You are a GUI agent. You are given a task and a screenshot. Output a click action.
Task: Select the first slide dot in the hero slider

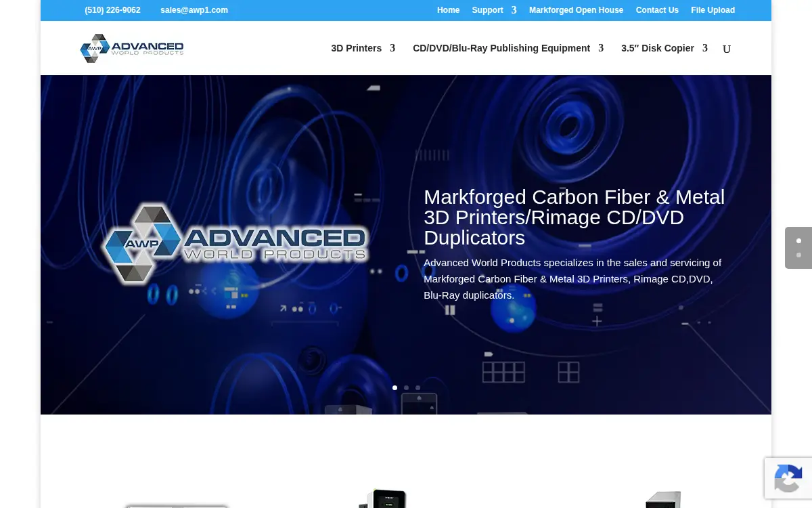pyautogui.click(x=394, y=388)
